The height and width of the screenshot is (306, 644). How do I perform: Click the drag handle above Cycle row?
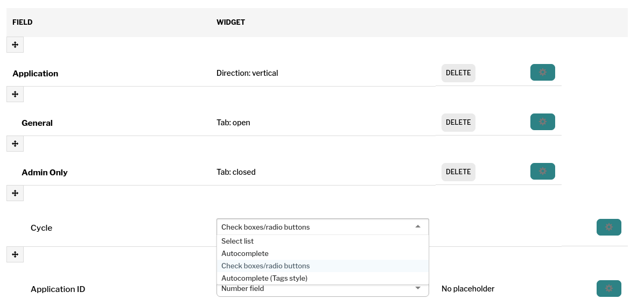click(15, 193)
